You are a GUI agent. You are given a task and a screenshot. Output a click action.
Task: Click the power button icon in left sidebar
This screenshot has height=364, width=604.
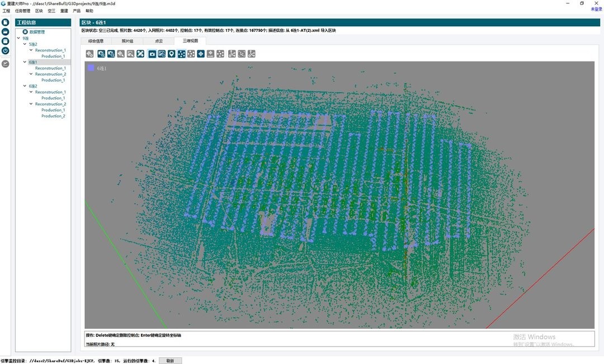(x=6, y=50)
